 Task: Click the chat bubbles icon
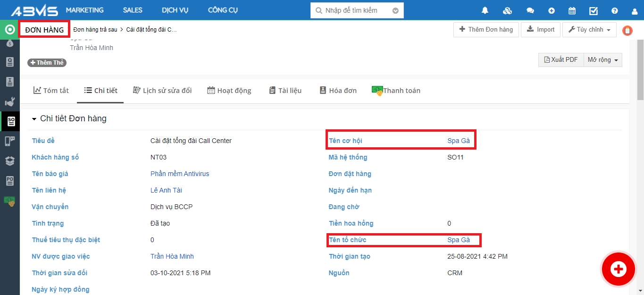(530, 10)
